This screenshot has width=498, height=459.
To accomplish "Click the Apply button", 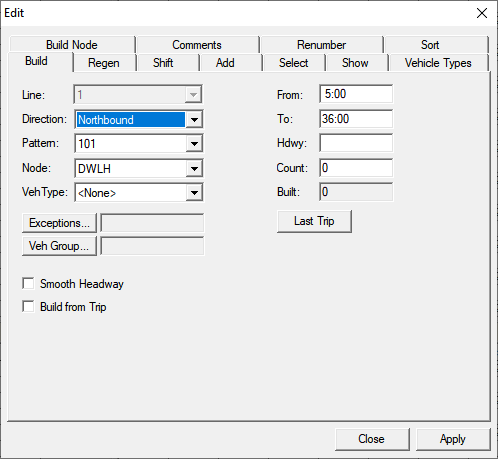I will pos(453,439).
